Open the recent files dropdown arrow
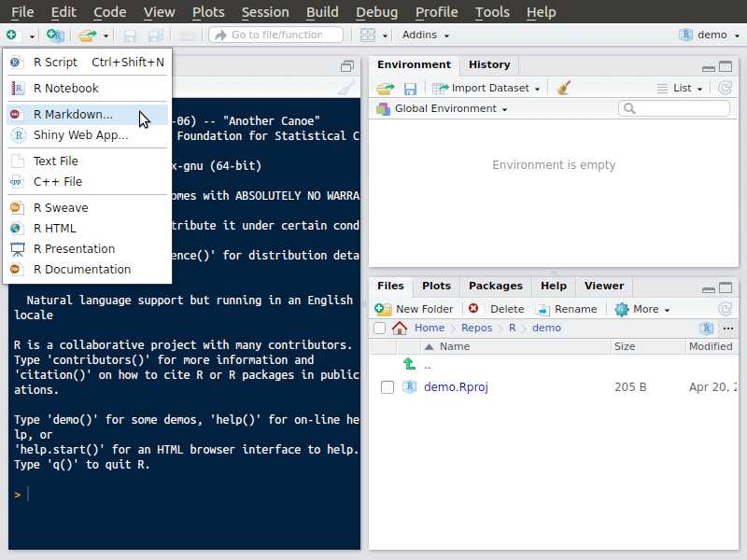747x560 pixels. click(x=106, y=35)
